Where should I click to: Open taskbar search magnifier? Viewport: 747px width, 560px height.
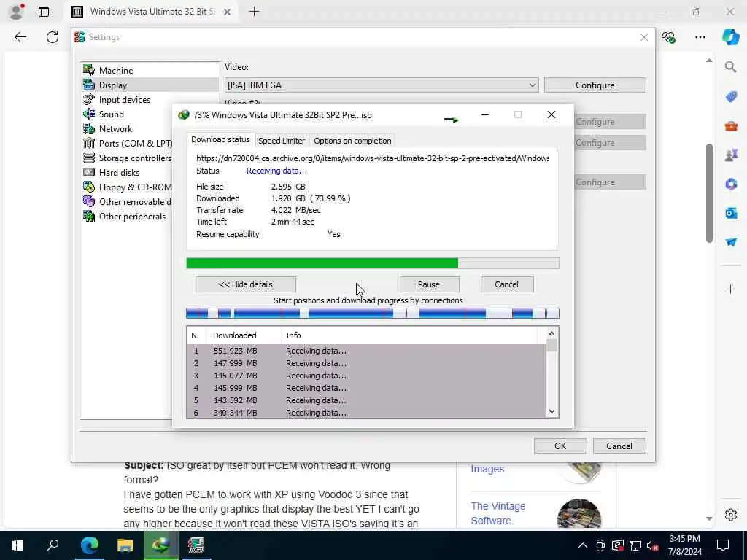point(53,545)
